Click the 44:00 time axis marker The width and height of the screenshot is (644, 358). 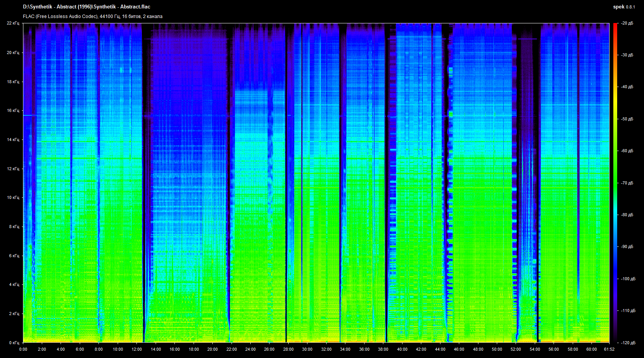pos(440,349)
